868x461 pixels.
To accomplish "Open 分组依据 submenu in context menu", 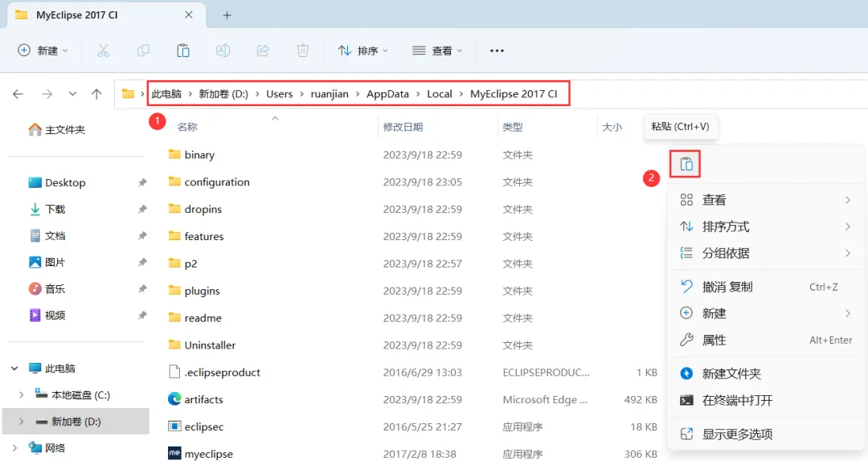I will pyautogui.click(x=766, y=253).
